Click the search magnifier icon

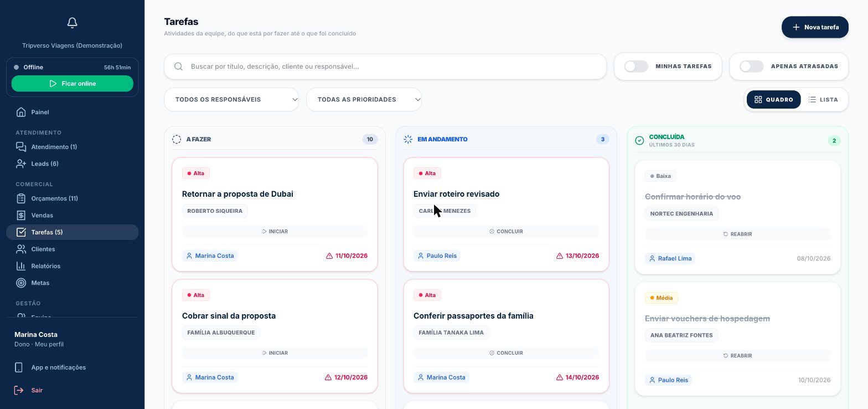tap(178, 67)
